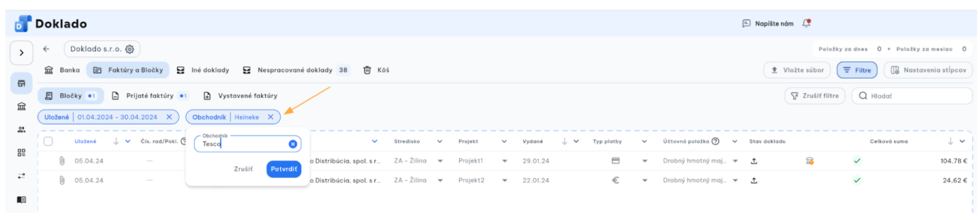Open the Uložené column filter chevron

(x=127, y=142)
